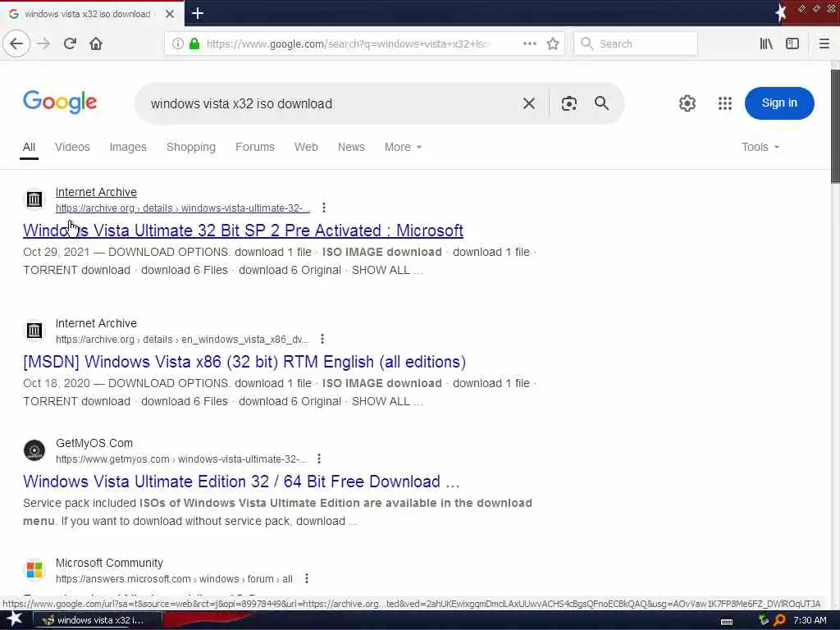840x630 pixels.
Task: Open Windows Vista Ultimate Edition 32 / 64 Bit link
Action: [241, 482]
